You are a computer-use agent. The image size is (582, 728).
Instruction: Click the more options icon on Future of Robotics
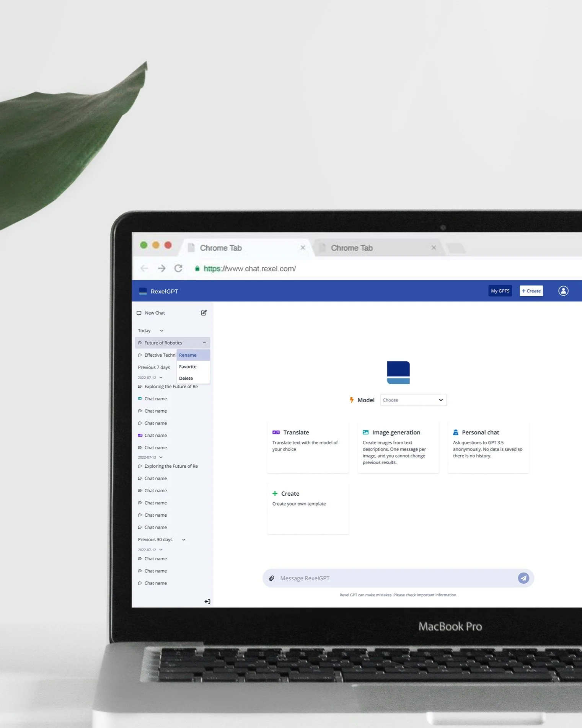coord(204,343)
